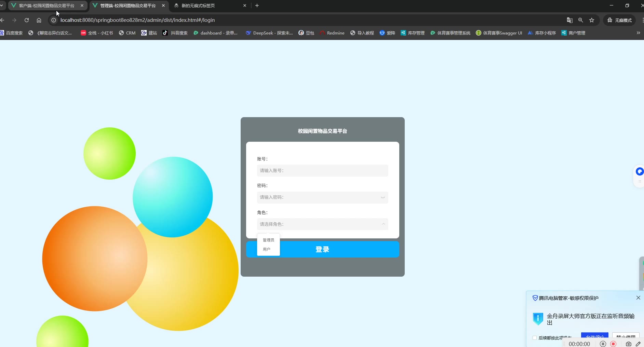Viewport: 644px width, 347px height.
Task: Click the forward navigation arrow
Action: point(14,20)
